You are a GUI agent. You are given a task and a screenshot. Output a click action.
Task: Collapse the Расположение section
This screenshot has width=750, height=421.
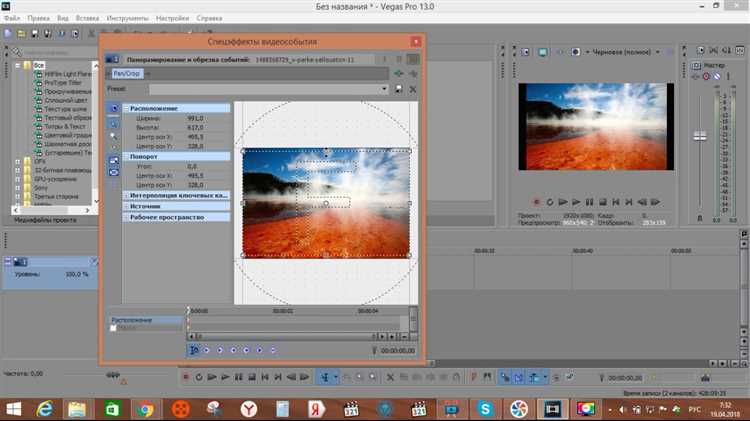pyautogui.click(x=126, y=109)
